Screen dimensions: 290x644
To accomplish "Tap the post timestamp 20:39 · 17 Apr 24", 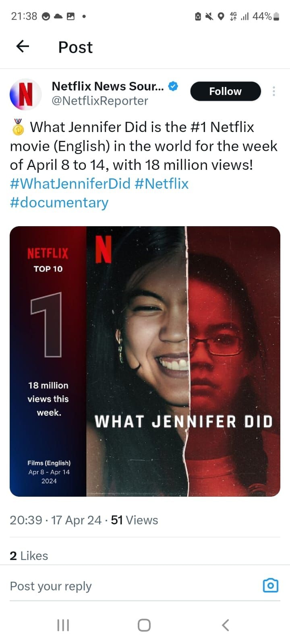I will coord(56,520).
